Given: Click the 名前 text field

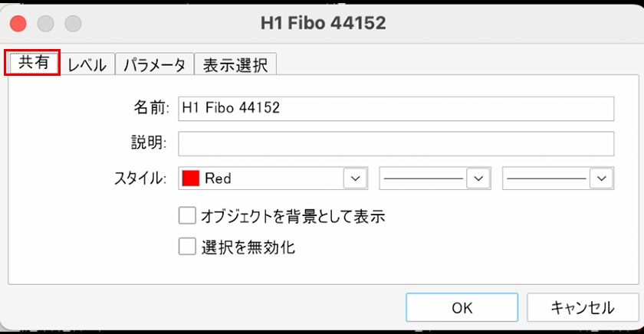Looking at the screenshot, I should pyautogui.click(x=396, y=109).
